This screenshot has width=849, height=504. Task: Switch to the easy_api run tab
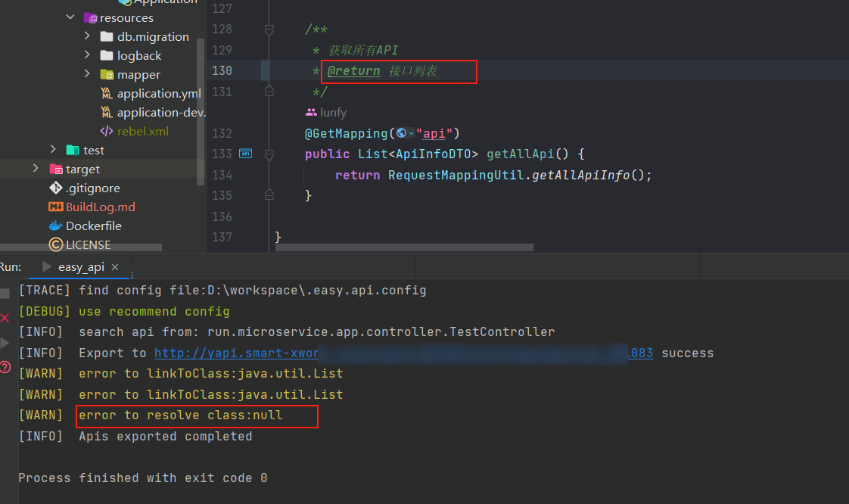(x=81, y=267)
